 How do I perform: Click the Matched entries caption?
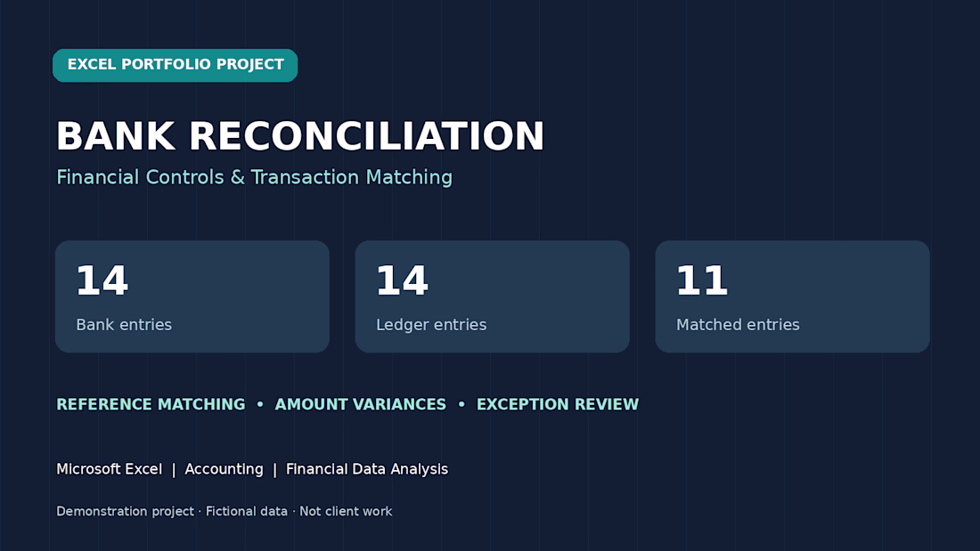coord(738,325)
